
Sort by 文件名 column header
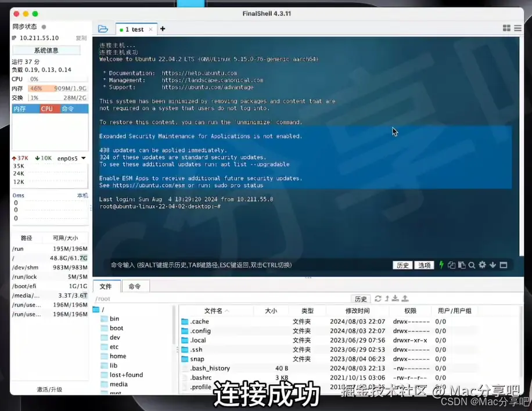point(217,311)
